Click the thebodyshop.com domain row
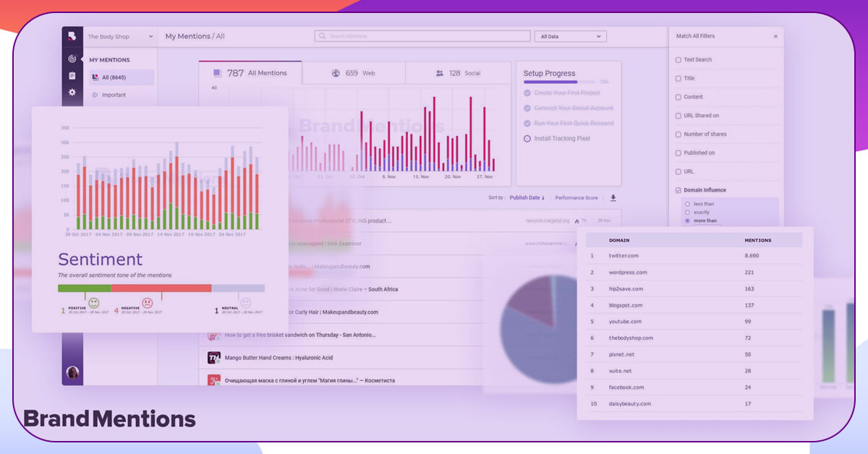868x454 pixels. click(x=694, y=338)
